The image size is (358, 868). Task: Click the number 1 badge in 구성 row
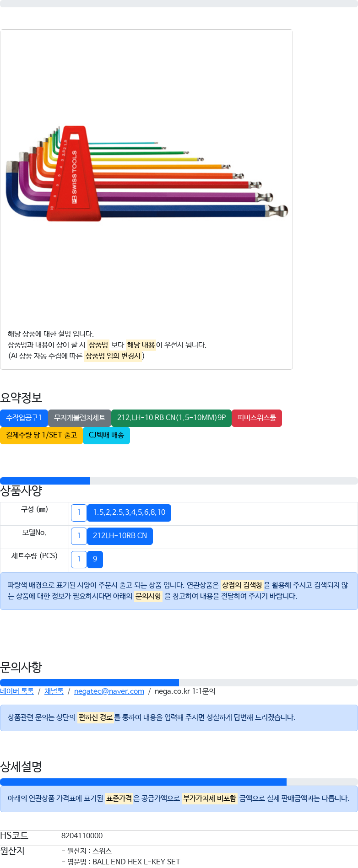79,512
